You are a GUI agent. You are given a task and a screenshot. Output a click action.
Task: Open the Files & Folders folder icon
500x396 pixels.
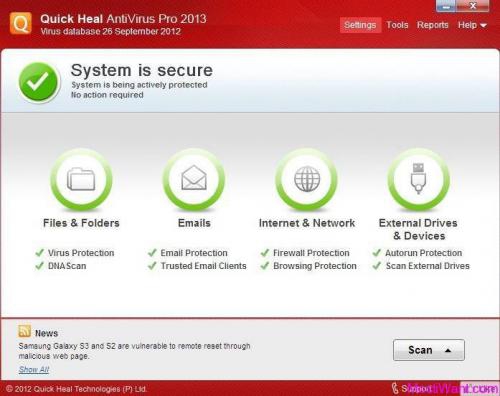pyautogui.click(x=81, y=179)
